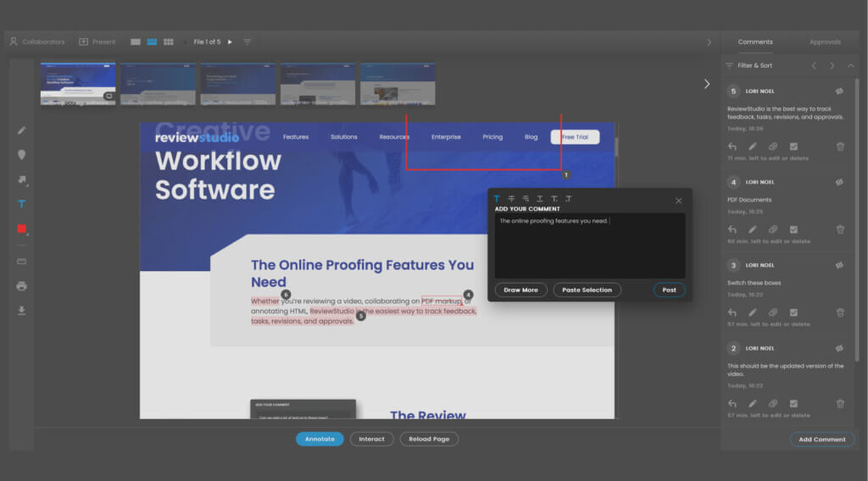The image size is (868, 481).
Task: Click inside the comment text box
Action: click(x=590, y=246)
